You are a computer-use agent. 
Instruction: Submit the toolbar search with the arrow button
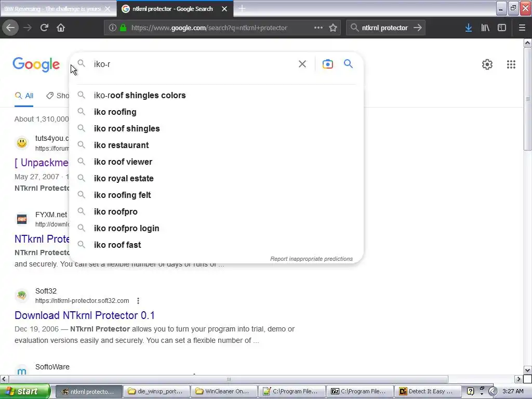(x=418, y=28)
